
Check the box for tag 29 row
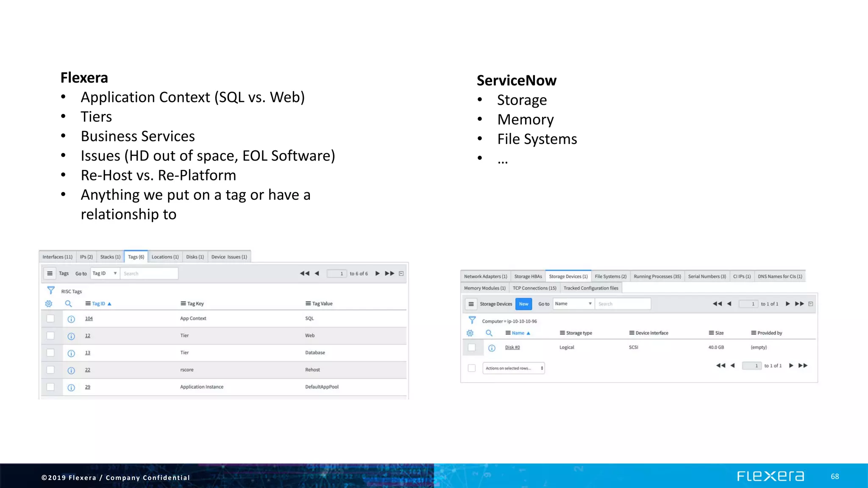[50, 387]
